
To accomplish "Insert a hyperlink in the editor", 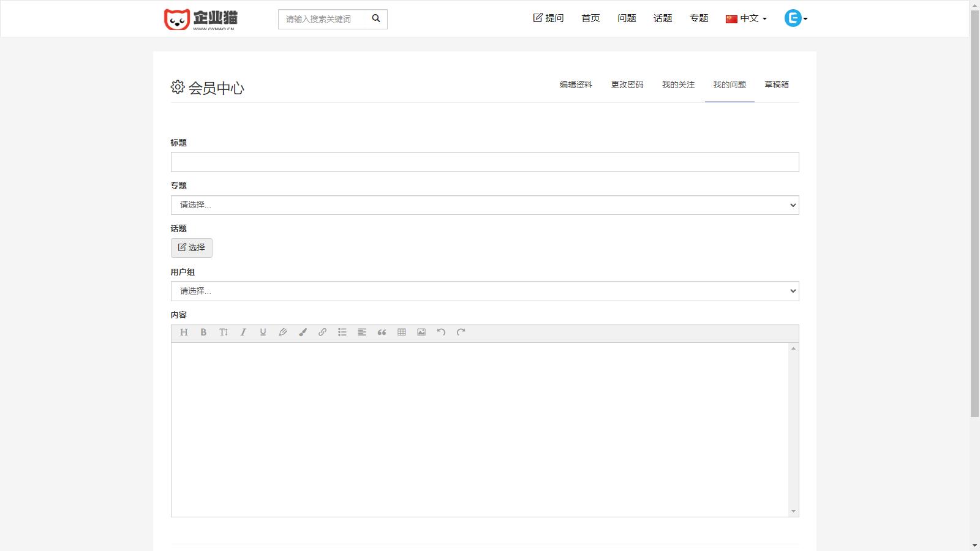I will point(322,332).
